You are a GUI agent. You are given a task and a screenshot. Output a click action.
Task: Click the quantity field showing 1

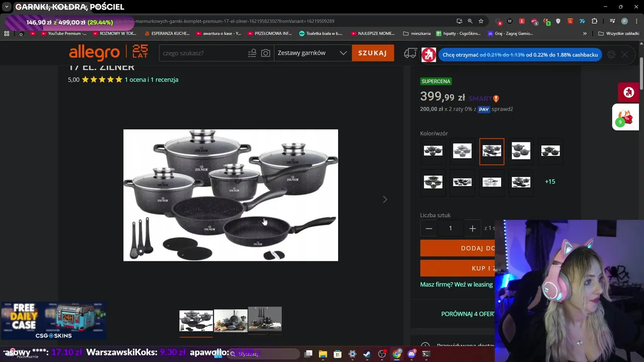(450, 228)
